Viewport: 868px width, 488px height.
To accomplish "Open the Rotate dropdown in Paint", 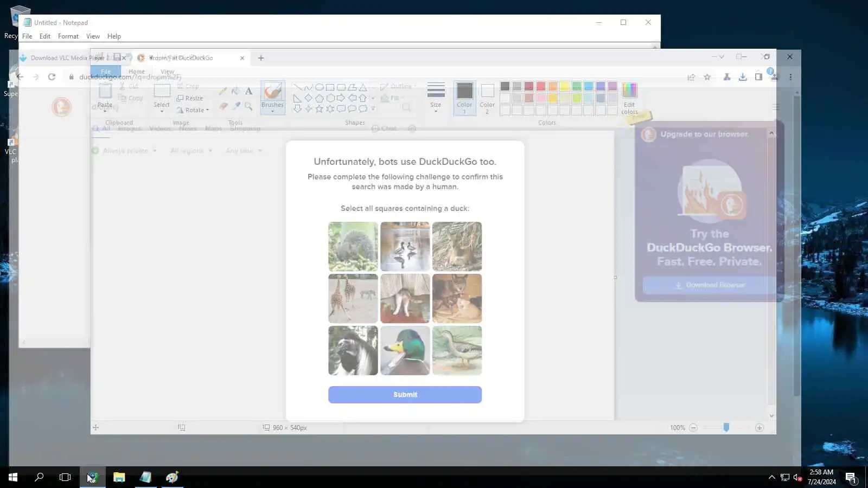I will (193, 110).
